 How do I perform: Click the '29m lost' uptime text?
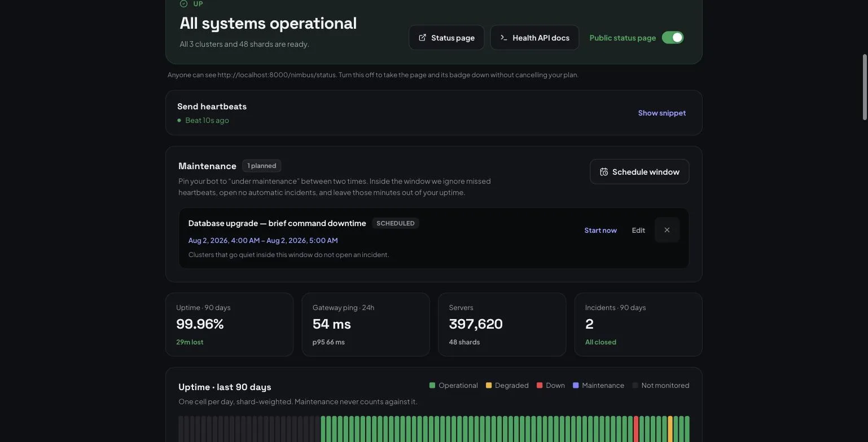190,342
